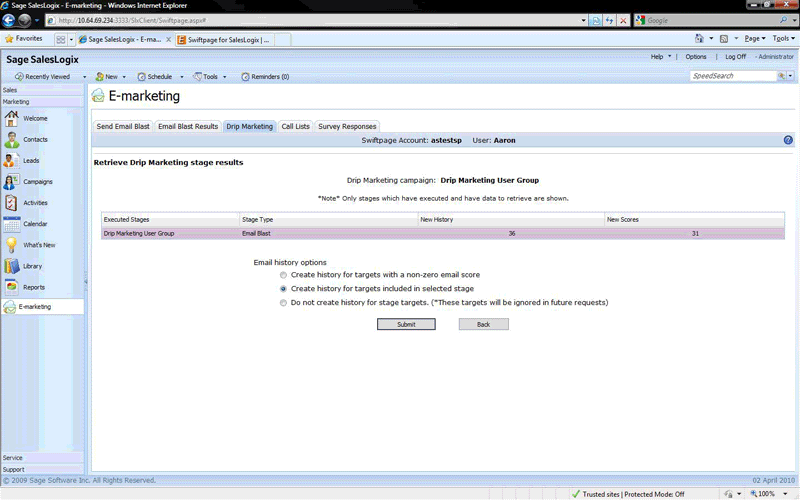This screenshot has height=500, width=800.
Task: Switch to Call Lists tab
Action: point(295,127)
